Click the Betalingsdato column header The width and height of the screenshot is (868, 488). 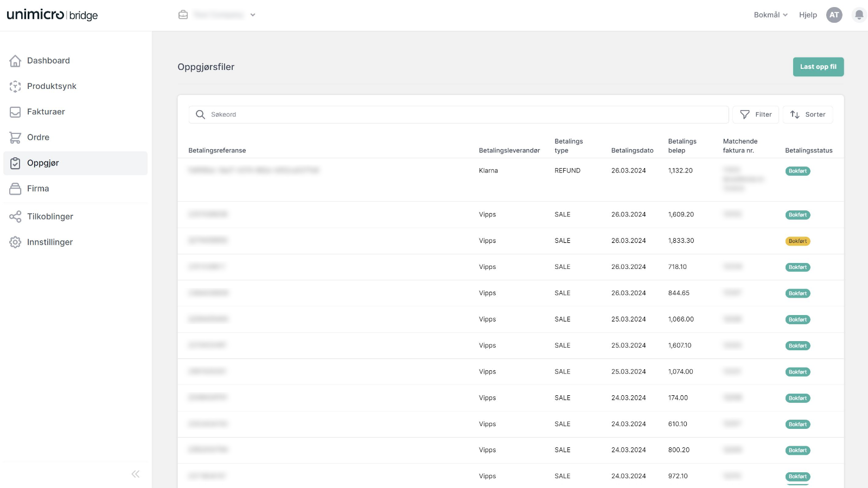[632, 151]
